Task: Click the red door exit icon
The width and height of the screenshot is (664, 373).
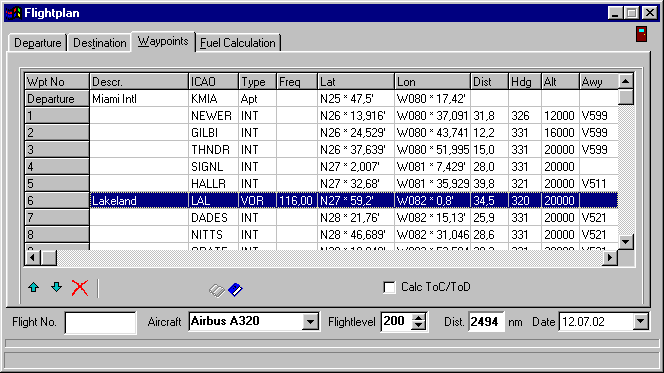Action: click(x=642, y=34)
